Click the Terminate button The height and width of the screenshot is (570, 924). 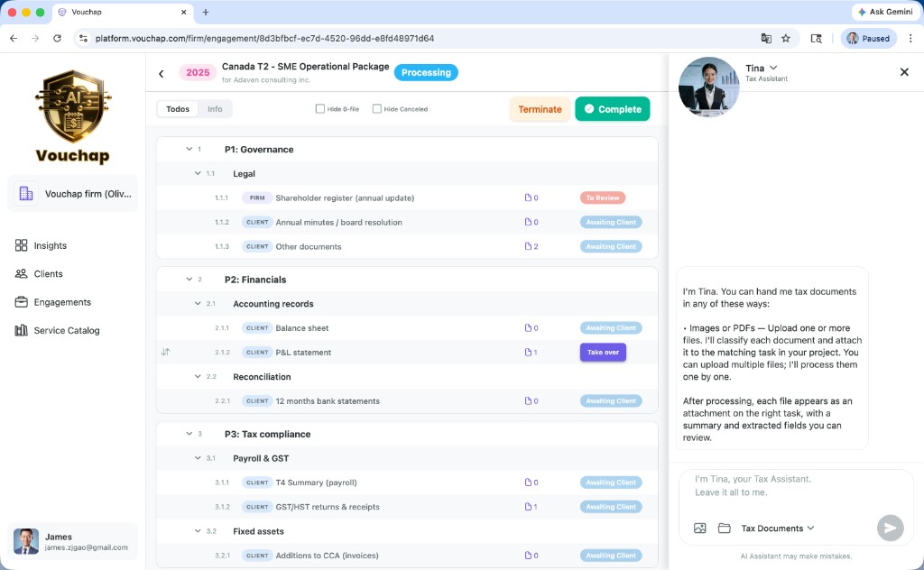pos(540,109)
